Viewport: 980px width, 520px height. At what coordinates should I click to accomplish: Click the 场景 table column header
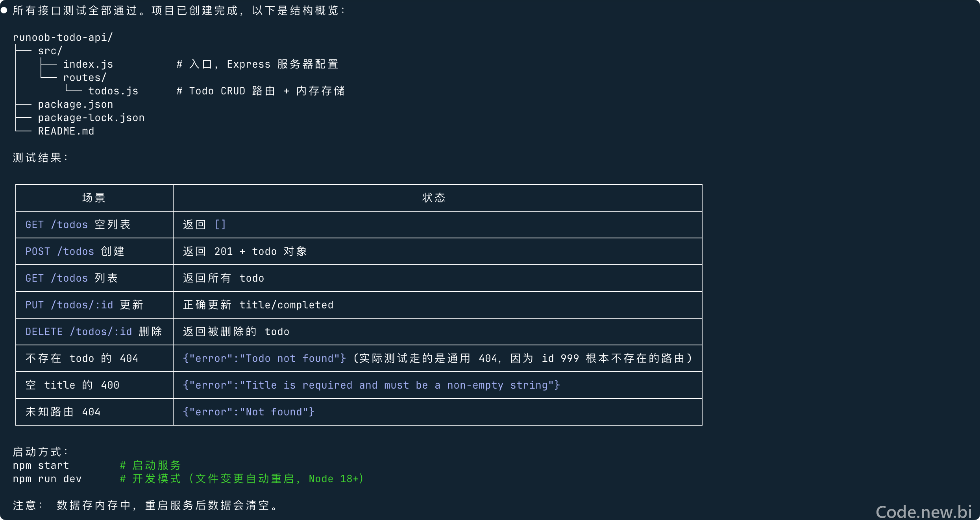[94, 198]
